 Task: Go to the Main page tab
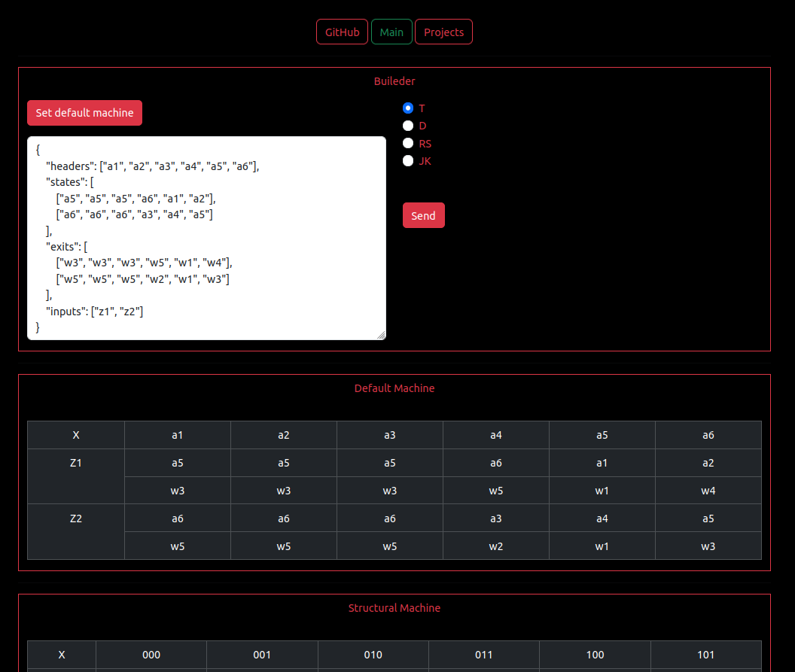(391, 32)
